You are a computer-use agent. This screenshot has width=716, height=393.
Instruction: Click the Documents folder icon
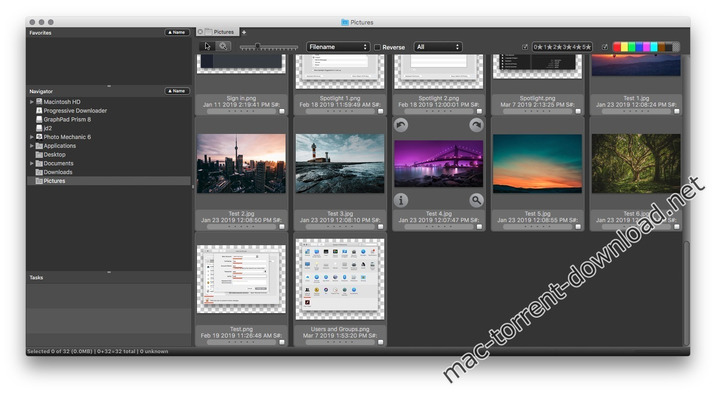pos(39,163)
